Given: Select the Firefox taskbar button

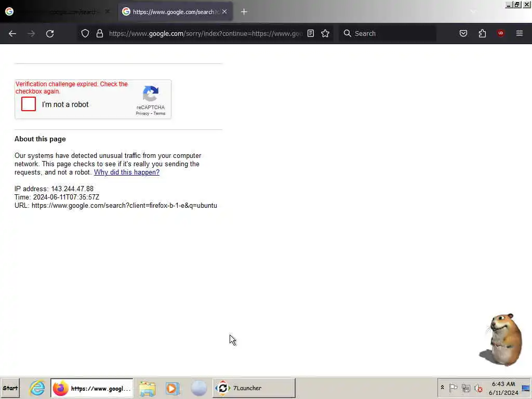Looking at the screenshot, I should (x=92, y=388).
